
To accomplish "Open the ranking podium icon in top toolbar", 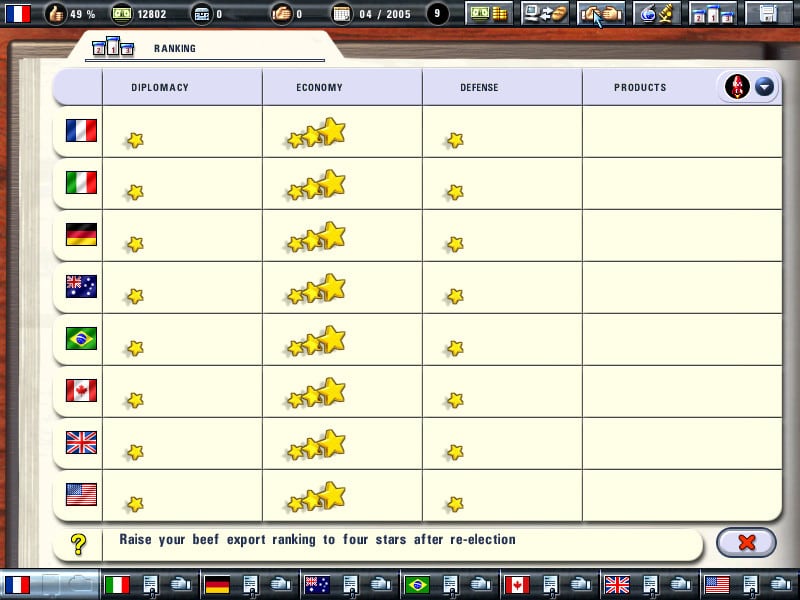I will coord(713,13).
